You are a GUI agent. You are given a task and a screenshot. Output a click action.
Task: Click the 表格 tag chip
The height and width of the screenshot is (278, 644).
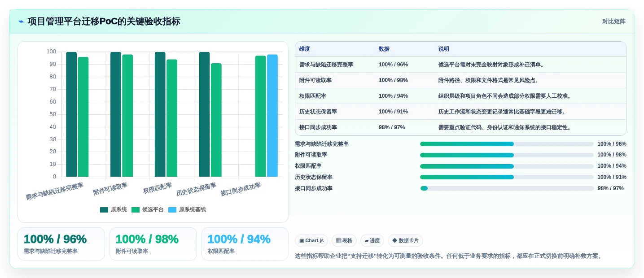coord(344,241)
